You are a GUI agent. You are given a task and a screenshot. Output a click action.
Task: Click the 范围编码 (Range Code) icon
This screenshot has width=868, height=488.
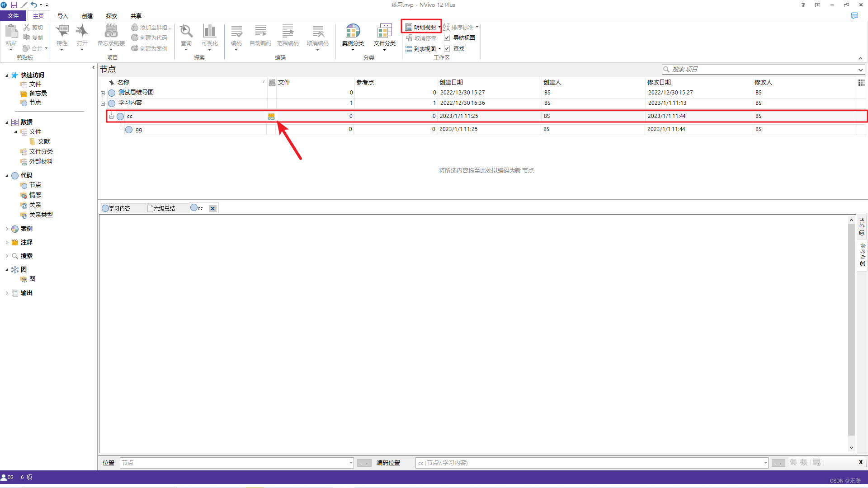[288, 31]
